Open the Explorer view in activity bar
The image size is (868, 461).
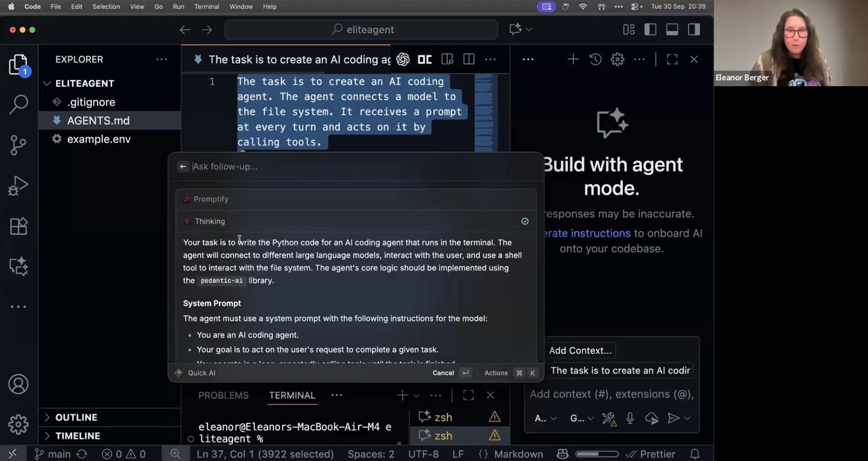click(x=19, y=64)
